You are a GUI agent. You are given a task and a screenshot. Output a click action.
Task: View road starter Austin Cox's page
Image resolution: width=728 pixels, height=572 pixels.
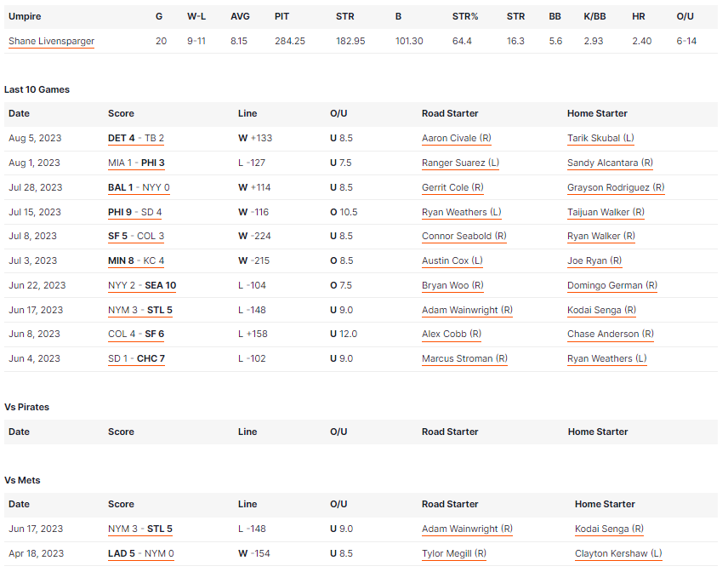(452, 260)
